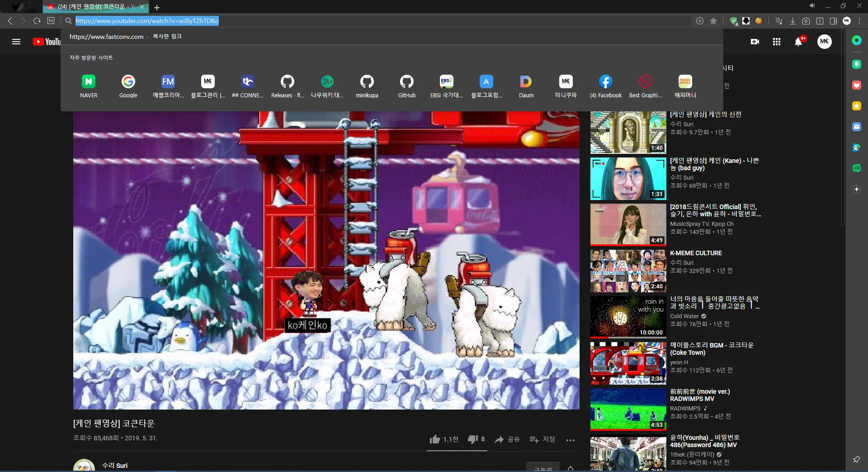Screen dimensions: 868x472
Task: Open the GitHub shortcut
Action: pos(407,86)
